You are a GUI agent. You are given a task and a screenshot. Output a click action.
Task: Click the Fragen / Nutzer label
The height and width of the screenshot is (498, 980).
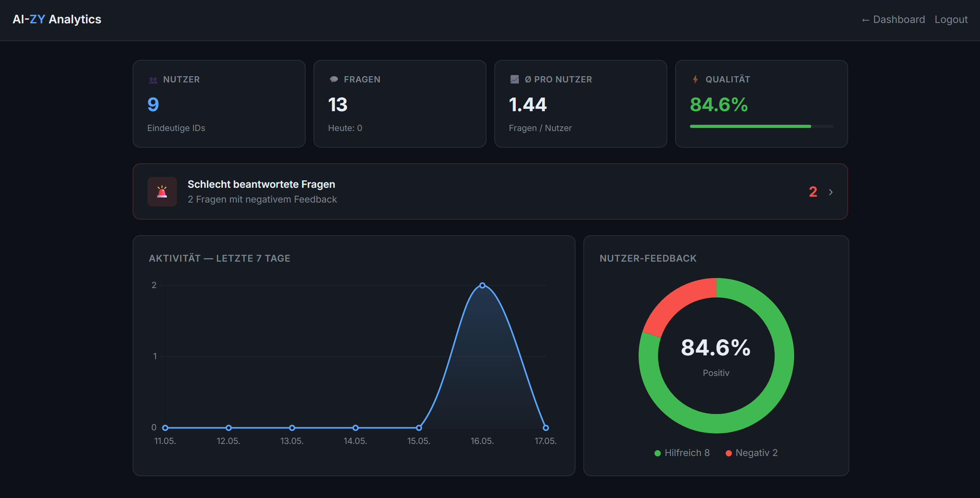pos(540,128)
